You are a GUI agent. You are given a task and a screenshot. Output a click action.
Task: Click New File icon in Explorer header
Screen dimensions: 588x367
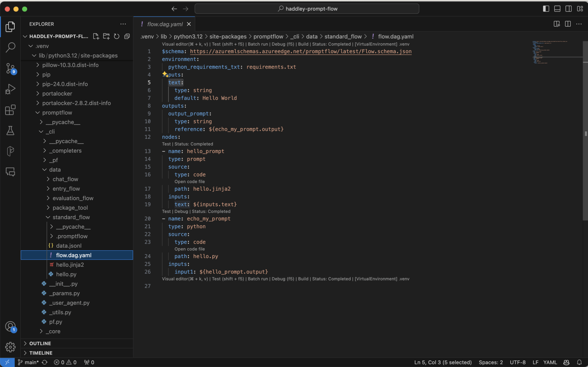point(96,37)
